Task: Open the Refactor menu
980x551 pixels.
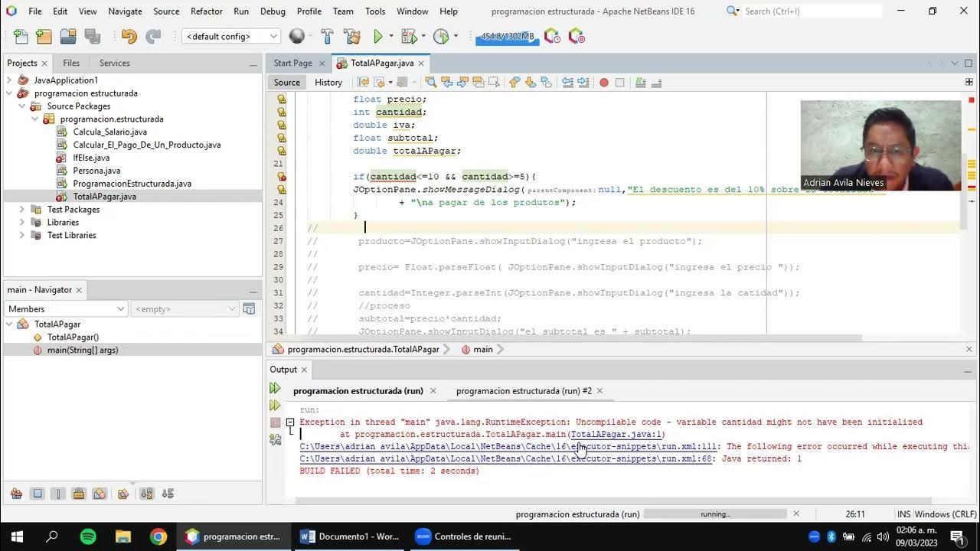Action: coord(206,11)
